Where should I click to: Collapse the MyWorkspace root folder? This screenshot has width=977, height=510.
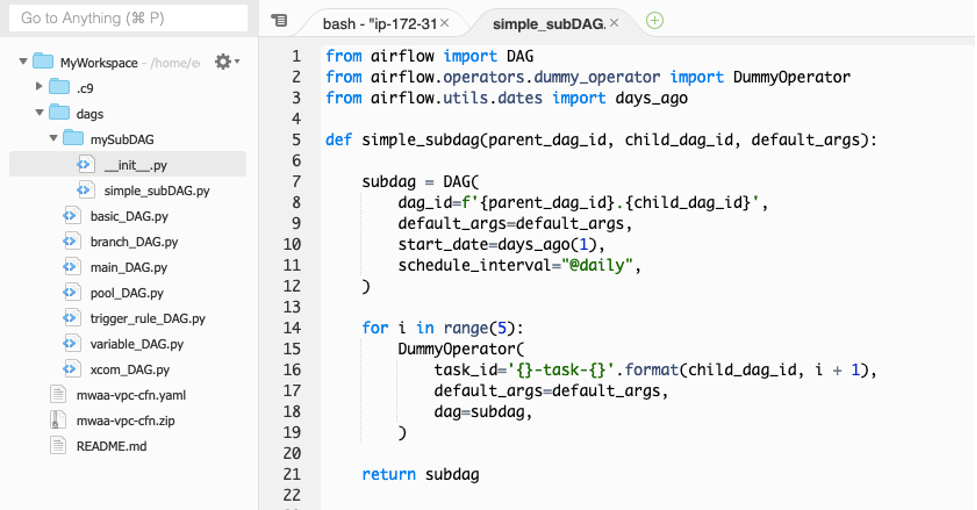click(x=23, y=62)
